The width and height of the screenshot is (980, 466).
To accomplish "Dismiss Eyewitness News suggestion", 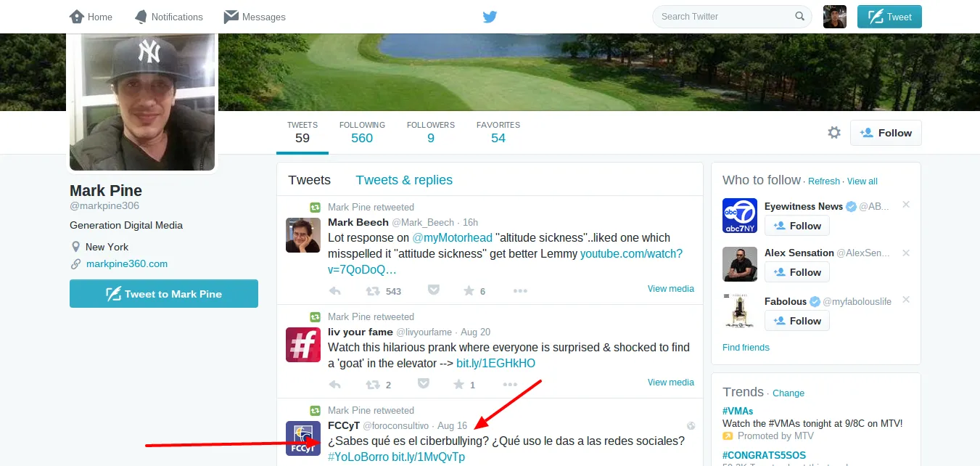I will [906, 205].
